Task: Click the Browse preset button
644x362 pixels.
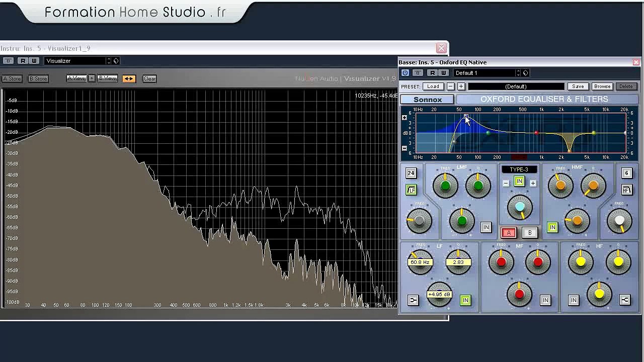Action: tap(602, 86)
